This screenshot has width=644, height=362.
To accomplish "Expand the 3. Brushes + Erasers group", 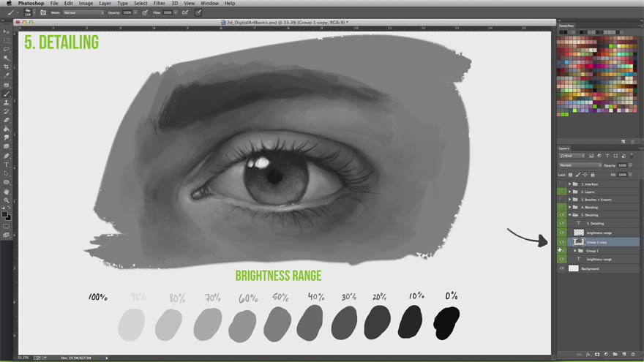I will point(569,200).
